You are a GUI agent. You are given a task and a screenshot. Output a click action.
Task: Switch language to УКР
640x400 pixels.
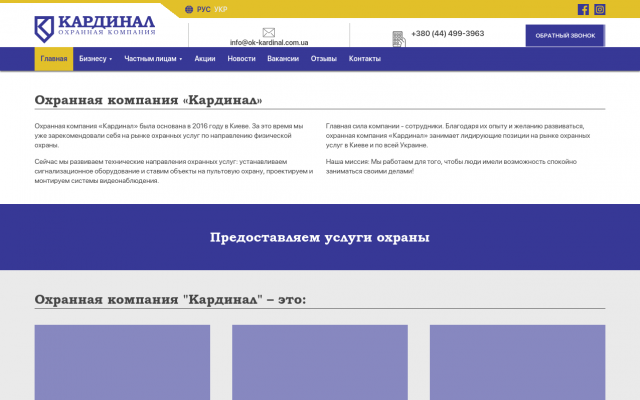pyautogui.click(x=220, y=9)
